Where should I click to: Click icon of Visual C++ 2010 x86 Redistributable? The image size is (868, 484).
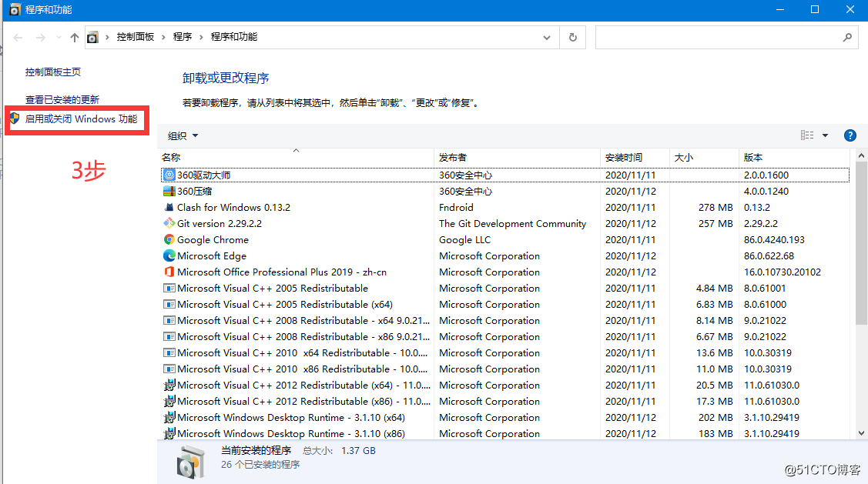(x=169, y=369)
